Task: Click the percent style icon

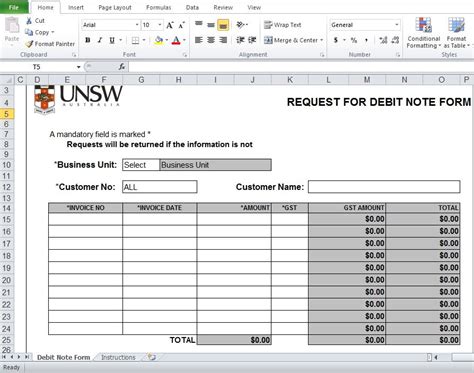Action: 354,40
